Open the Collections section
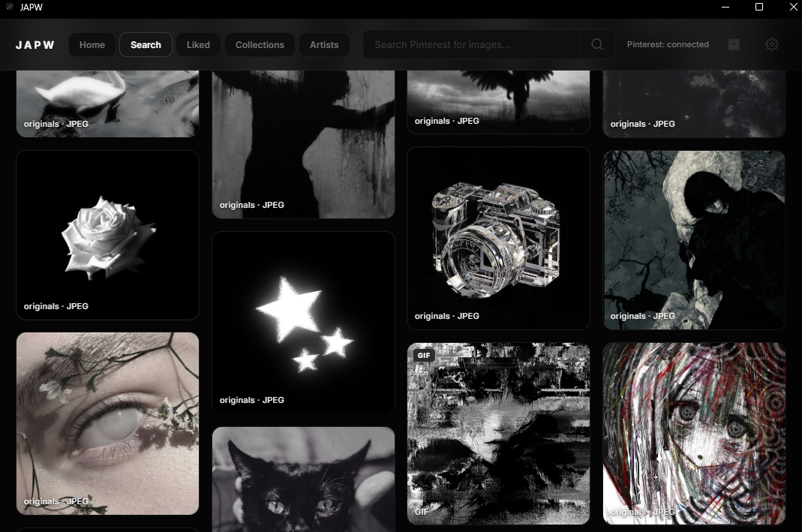 [x=260, y=44]
